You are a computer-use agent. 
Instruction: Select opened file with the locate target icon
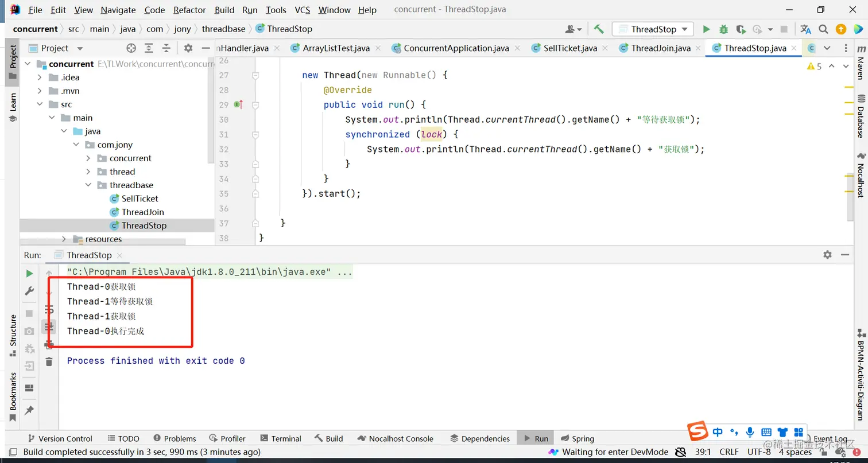[x=131, y=48]
